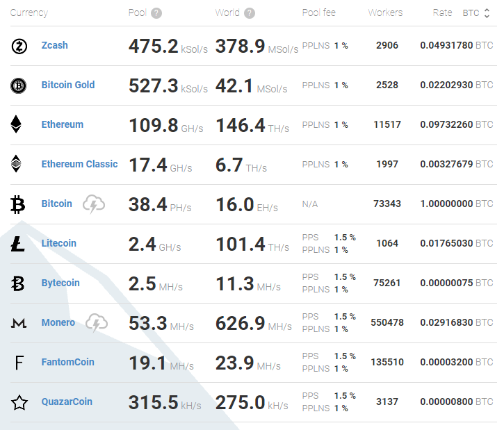Viewport: 504px width, 430px height.
Task: Open the Bitcoin pool link
Action: click(x=56, y=204)
